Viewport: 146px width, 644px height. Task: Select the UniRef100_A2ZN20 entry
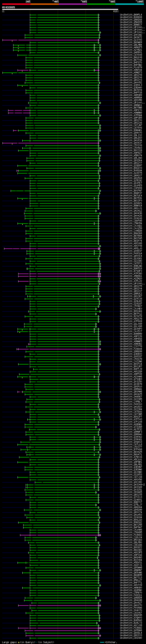coord(131,278)
